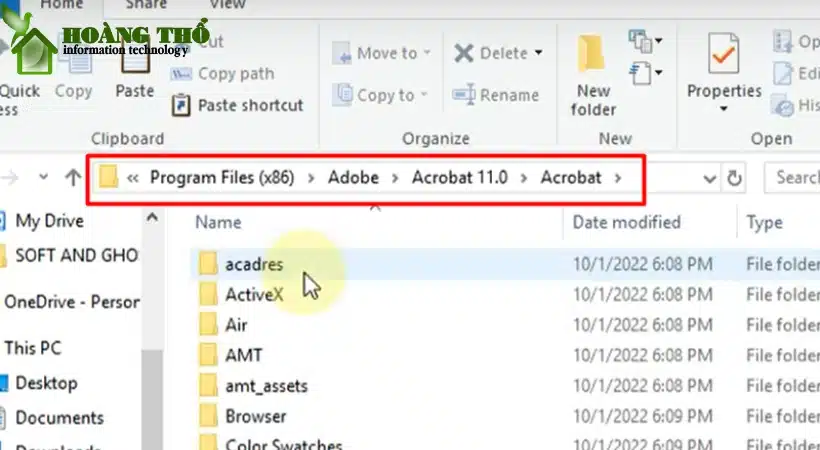
Task: Switch to the View ribbon tab
Action: tap(227, 4)
